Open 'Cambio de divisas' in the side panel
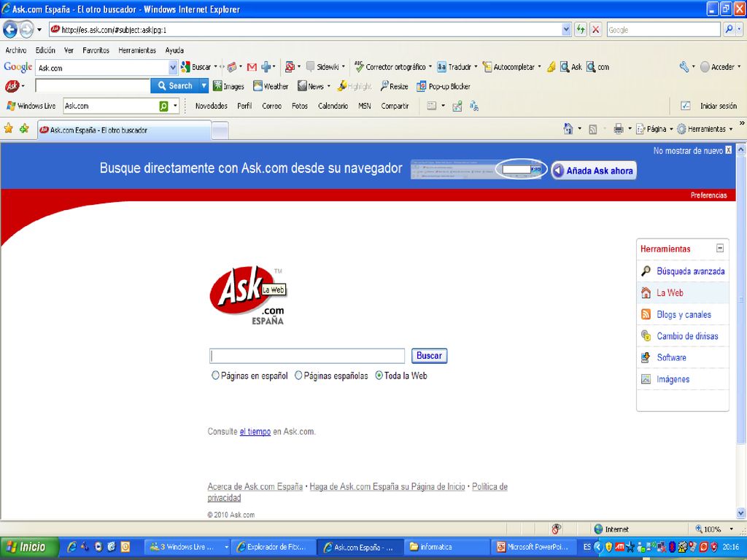This screenshot has height=560, width=747. [x=687, y=335]
